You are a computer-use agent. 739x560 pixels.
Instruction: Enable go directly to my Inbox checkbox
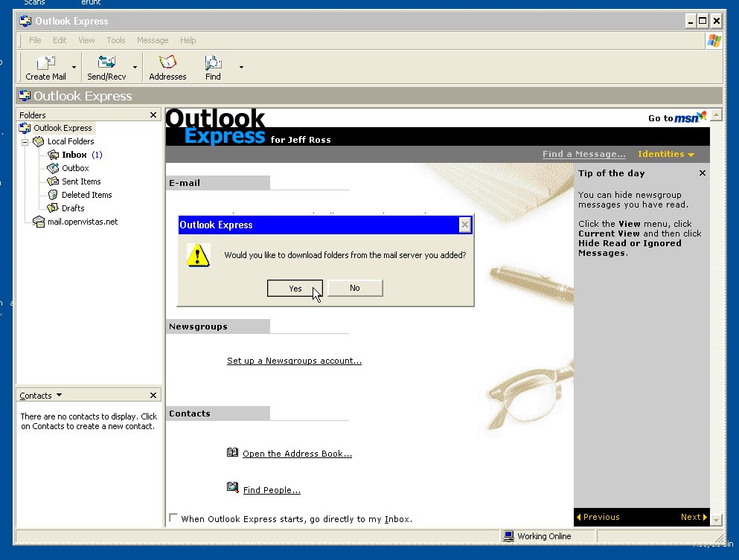click(x=173, y=518)
